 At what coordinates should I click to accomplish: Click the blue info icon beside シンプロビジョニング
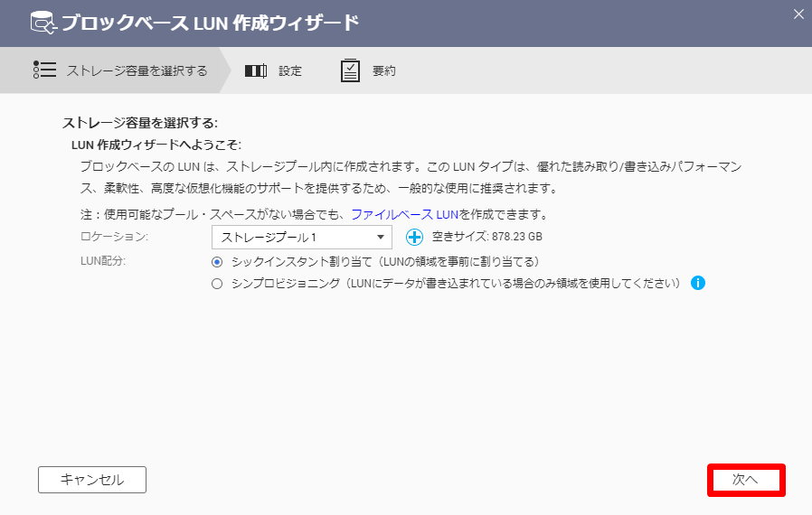[x=698, y=283]
